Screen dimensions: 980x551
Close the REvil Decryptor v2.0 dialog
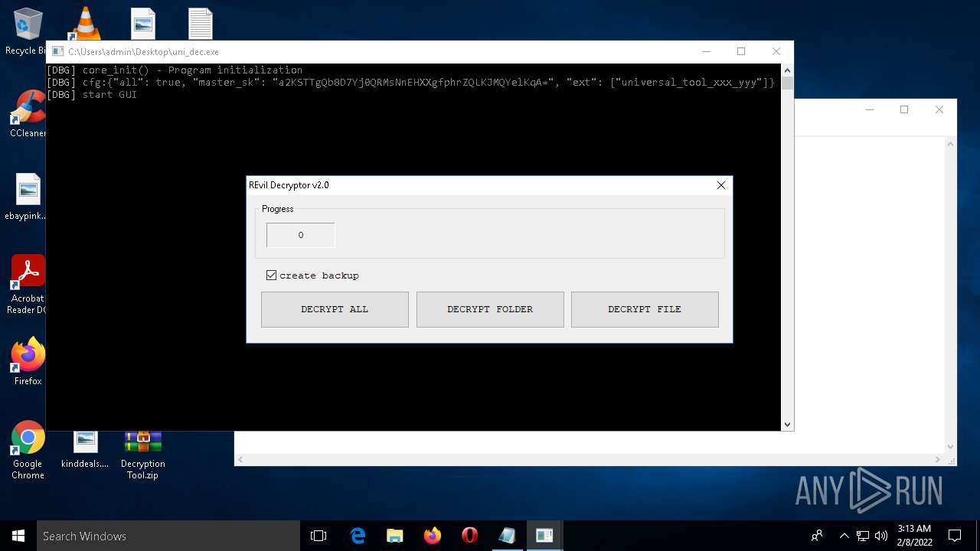[x=720, y=185]
